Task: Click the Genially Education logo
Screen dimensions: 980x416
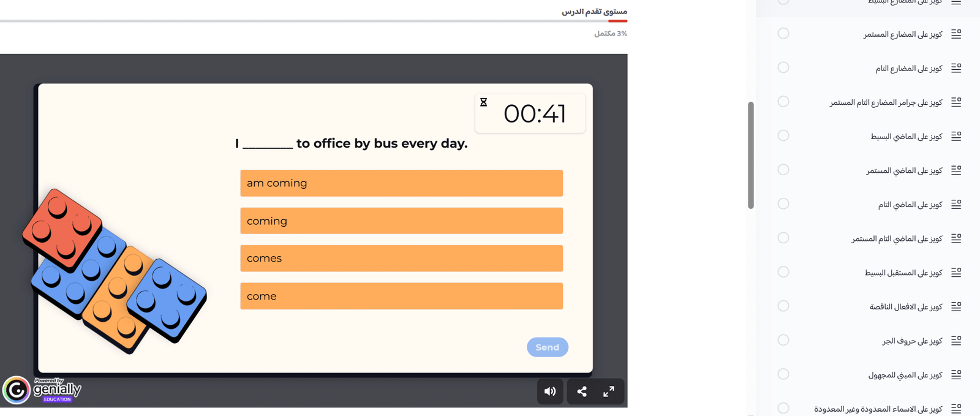Action: point(42,390)
